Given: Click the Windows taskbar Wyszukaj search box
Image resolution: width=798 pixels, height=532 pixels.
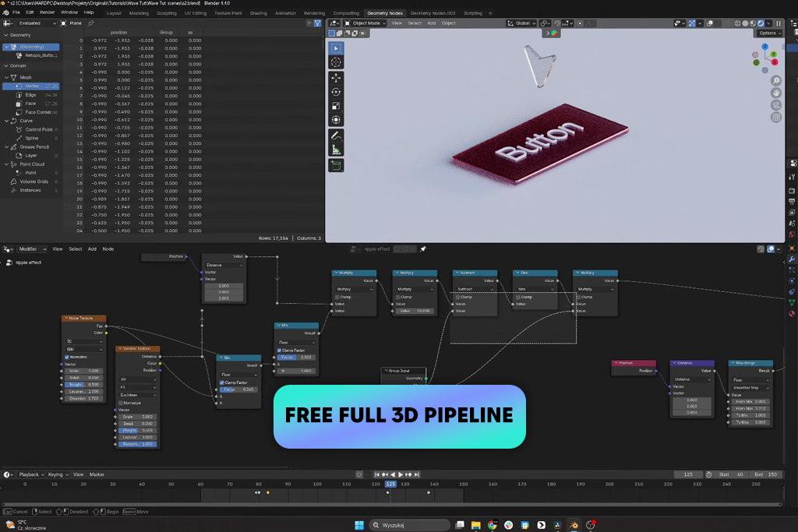Looking at the screenshot, I should (410, 525).
